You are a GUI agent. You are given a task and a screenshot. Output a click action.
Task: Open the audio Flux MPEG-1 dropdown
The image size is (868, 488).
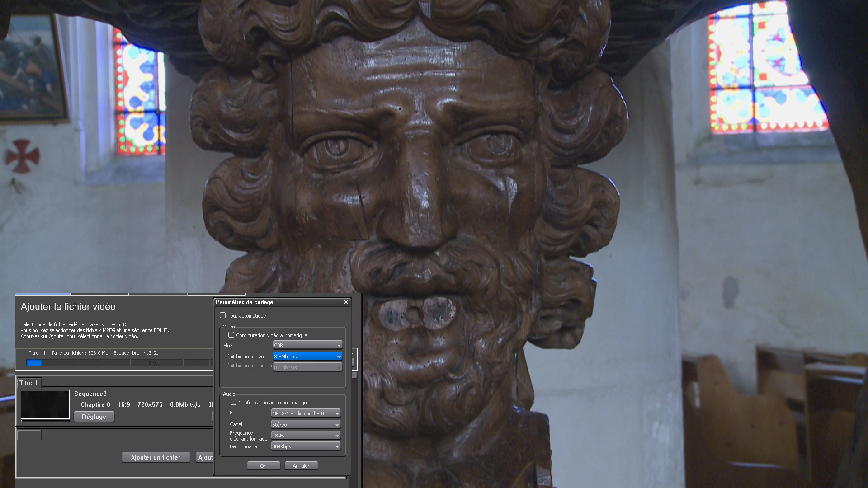pos(306,413)
